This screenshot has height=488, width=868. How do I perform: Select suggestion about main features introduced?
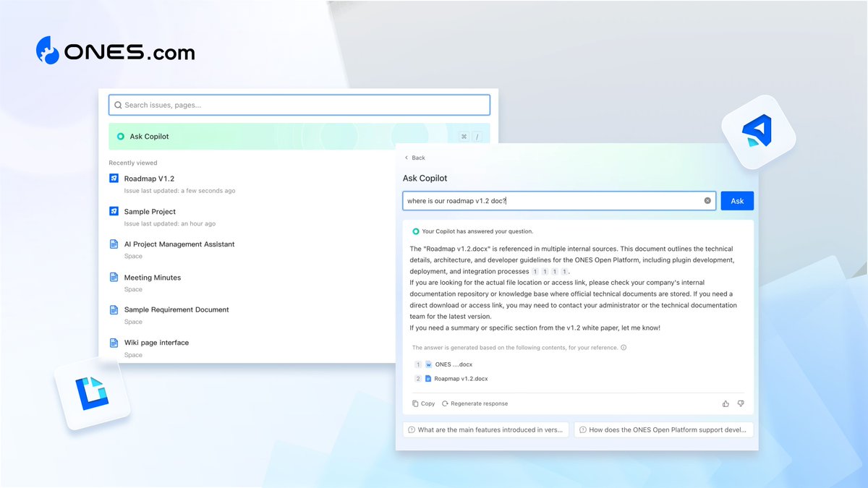(486, 429)
